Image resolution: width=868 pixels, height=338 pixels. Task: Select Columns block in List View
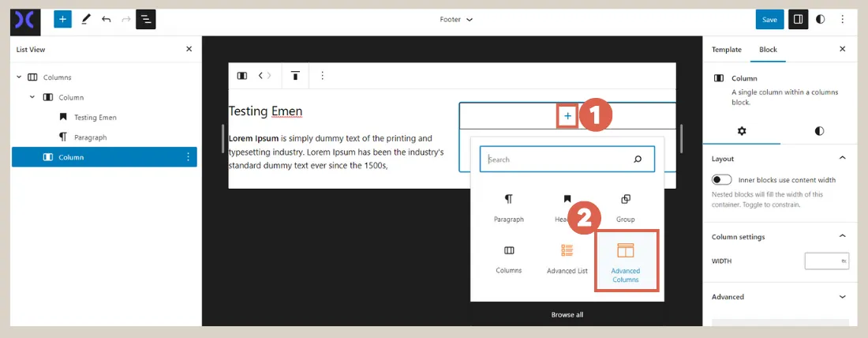[57, 77]
